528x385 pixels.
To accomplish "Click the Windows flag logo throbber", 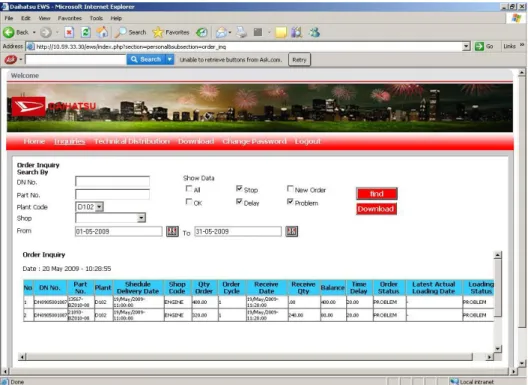I will pyautogui.click(x=516, y=18).
